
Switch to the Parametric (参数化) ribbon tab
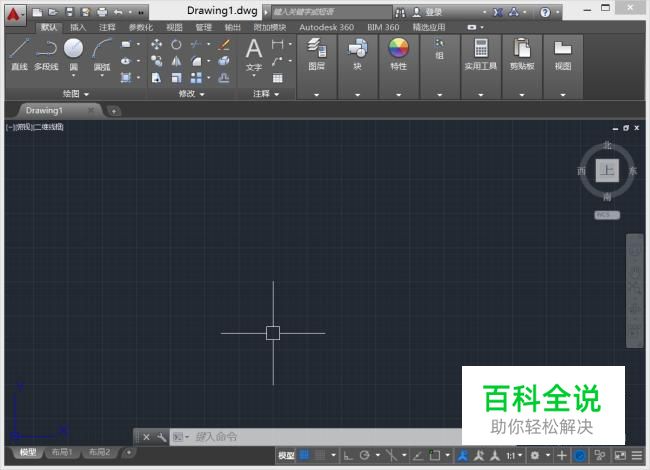pyautogui.click(x=141, y=27)
